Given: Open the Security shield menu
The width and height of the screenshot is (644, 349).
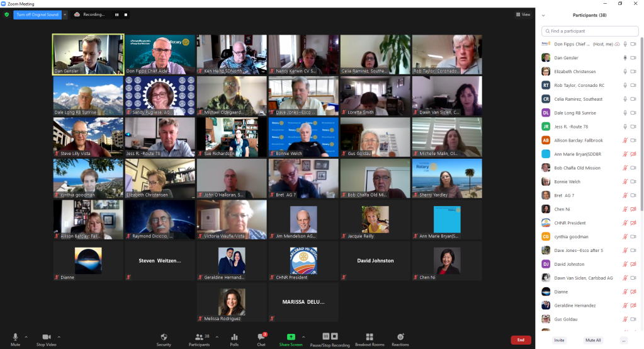Looking at the screenshot, I should (164, 339).
